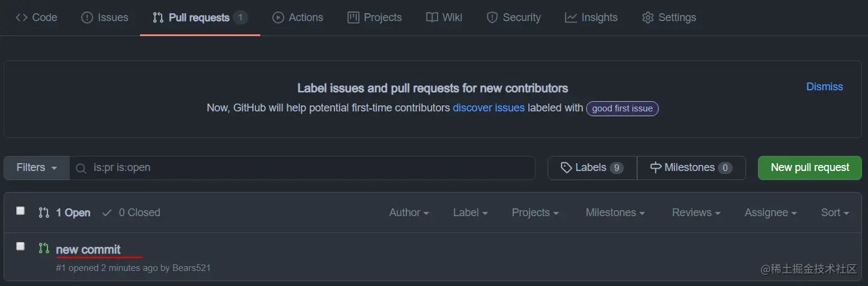The image size is (868, 286).
Task: Click the pull request icon beside 1 Open
Action: pyautogui.click(x=43, y=213)
